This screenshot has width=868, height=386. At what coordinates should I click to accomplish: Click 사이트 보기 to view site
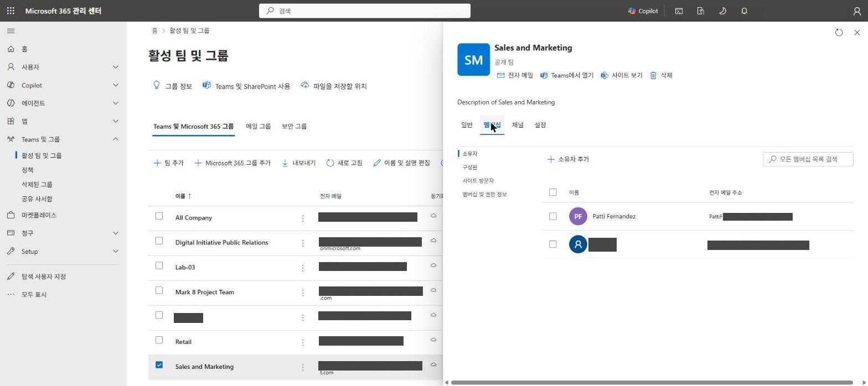[621, 75]
